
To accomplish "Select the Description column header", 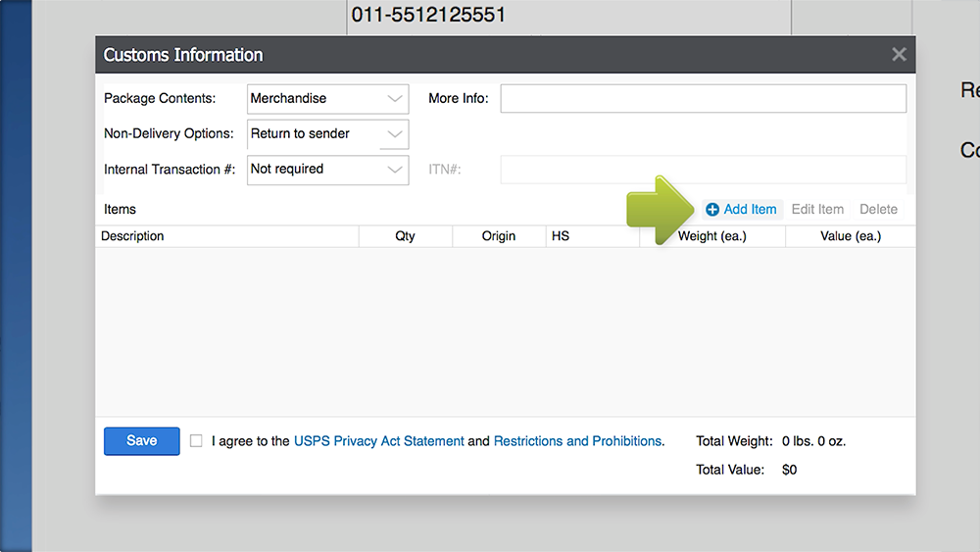I will click(x=227, y=236).
